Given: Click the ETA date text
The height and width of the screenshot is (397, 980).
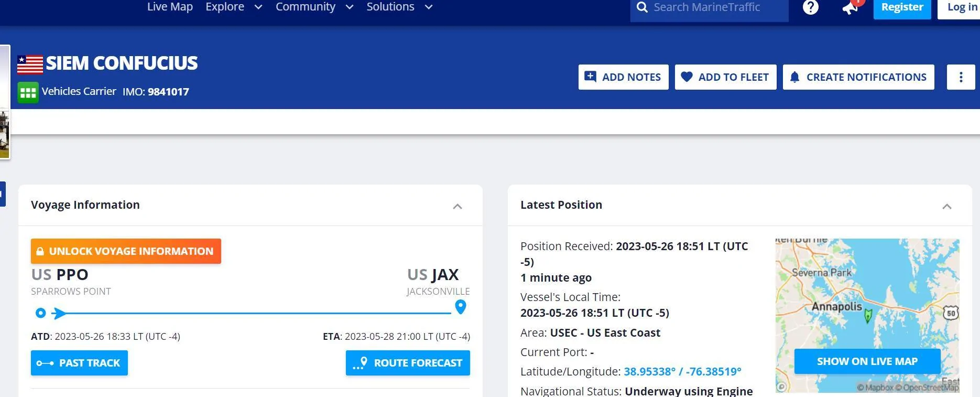Looking at the screenshot, I should tap(407, 337).
